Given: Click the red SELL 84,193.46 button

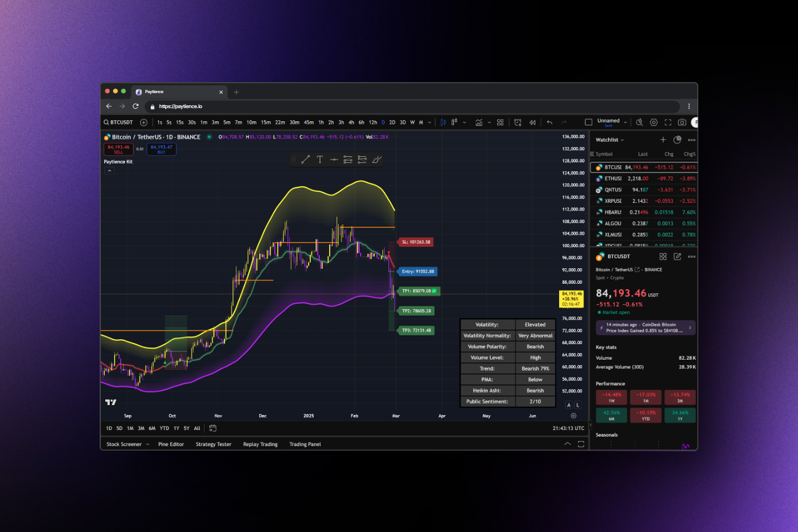Looking at the screenshot, I should tap(119, 149).
